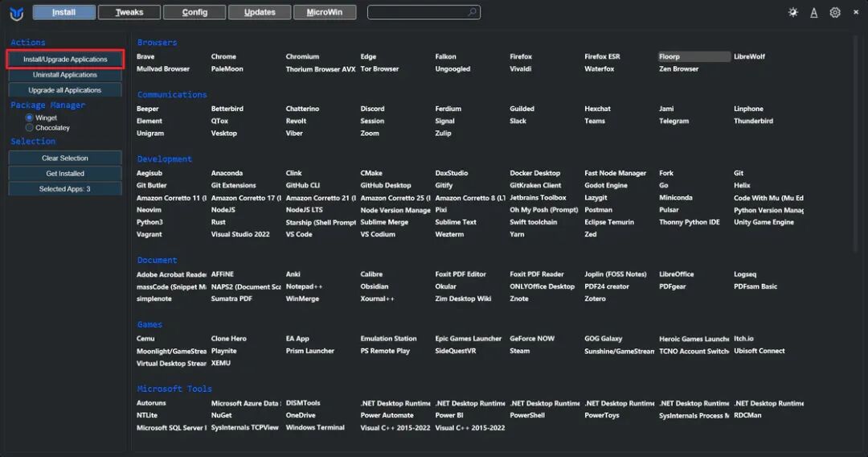The height and width of the screenshot is (457, 868).
Task: Open the Updates tab
Action: click(260, 12)
